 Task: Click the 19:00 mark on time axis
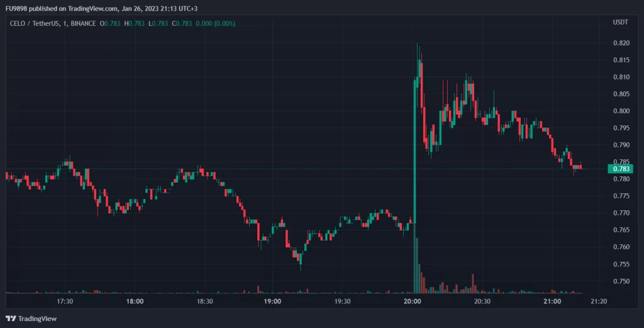272,302
